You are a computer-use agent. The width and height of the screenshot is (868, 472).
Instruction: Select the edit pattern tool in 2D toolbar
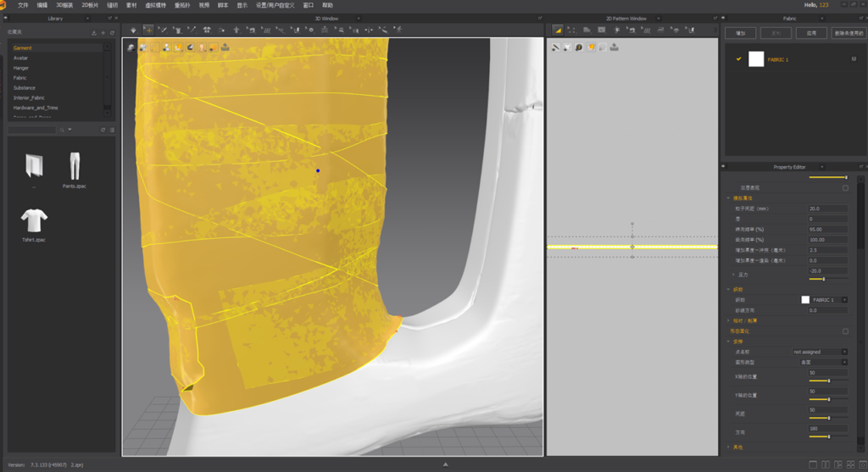[572, 30]
